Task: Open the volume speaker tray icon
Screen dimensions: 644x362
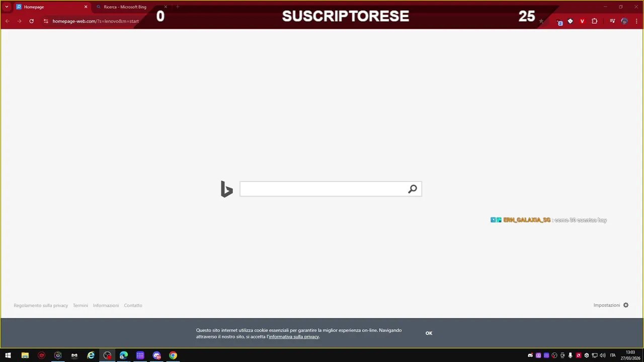Action: 603,355
